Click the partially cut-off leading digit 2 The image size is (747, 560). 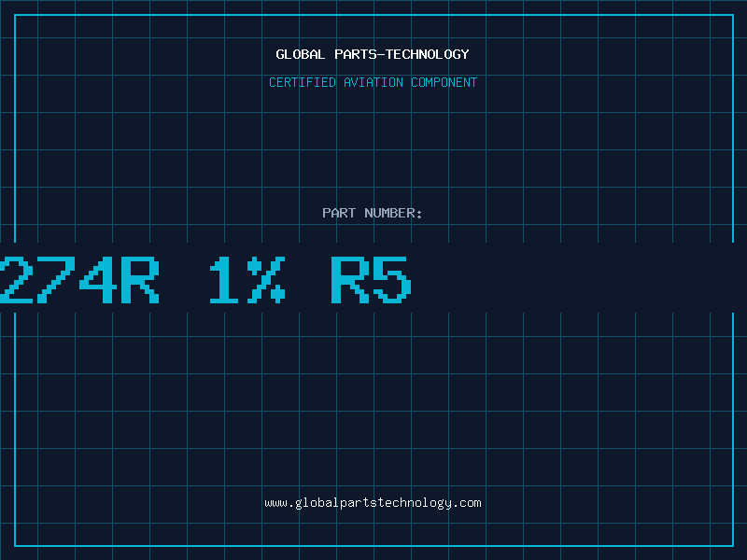[x=16, y=280]
